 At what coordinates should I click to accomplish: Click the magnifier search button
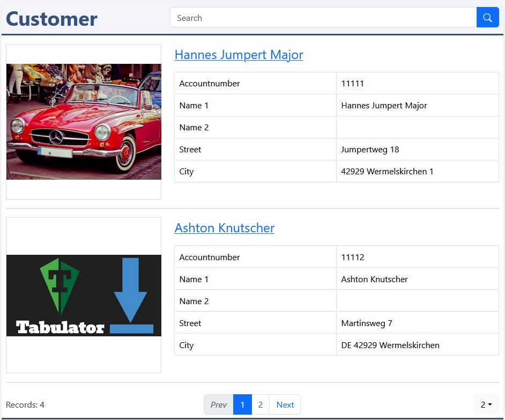(487, 18)
